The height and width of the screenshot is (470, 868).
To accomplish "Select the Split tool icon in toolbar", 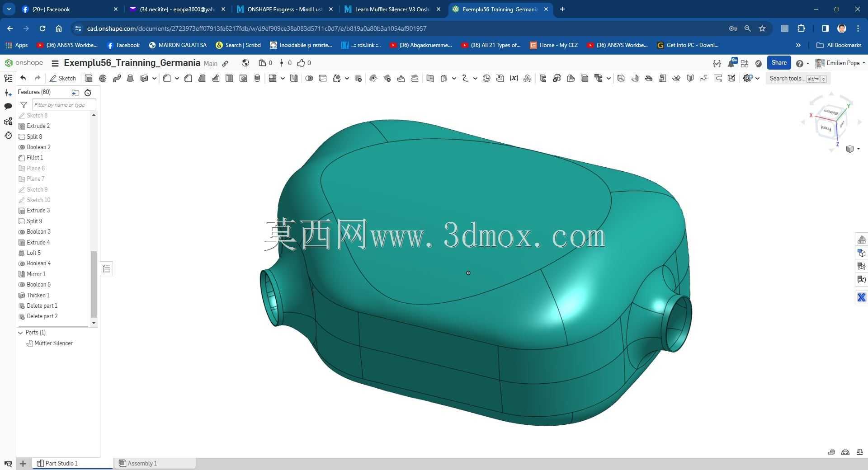I will tap(323, 78).
